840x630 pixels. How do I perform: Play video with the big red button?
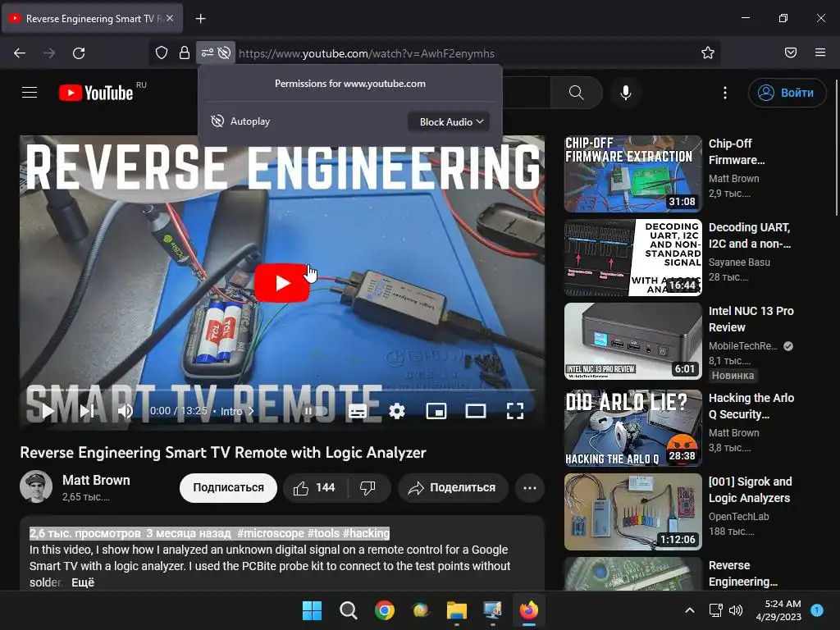click(x=282, y=283)
